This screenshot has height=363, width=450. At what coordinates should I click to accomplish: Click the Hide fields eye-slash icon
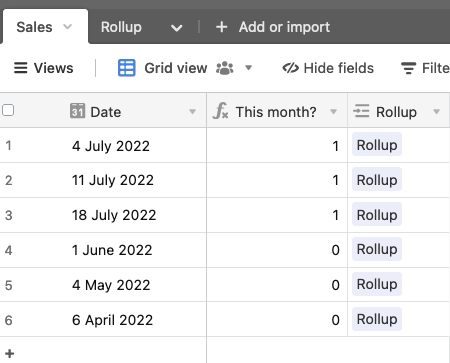[290, 68]
